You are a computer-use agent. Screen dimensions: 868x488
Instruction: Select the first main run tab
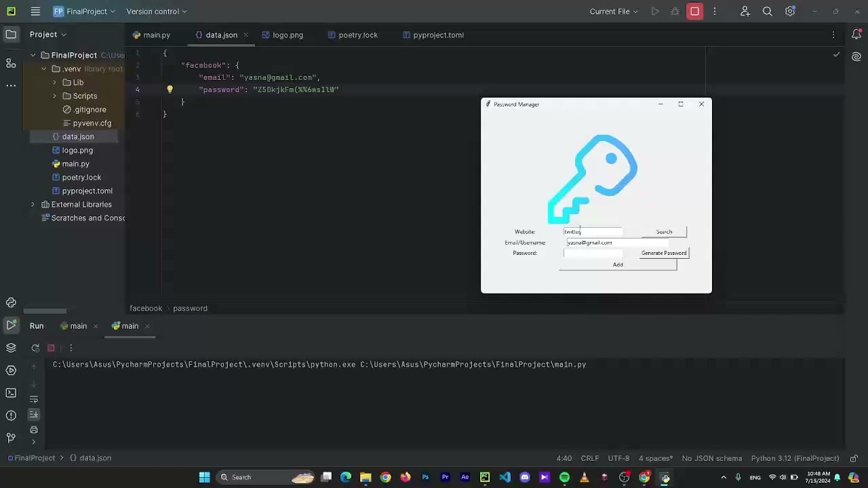73,326
